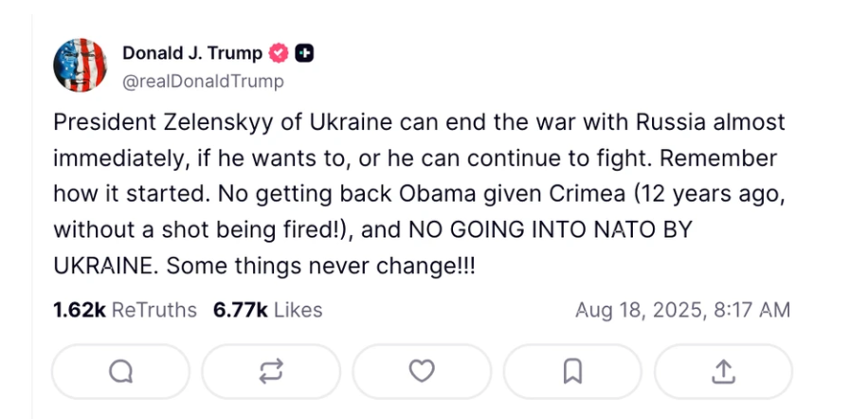Click the reply speech bubble icon

(120, 372)
